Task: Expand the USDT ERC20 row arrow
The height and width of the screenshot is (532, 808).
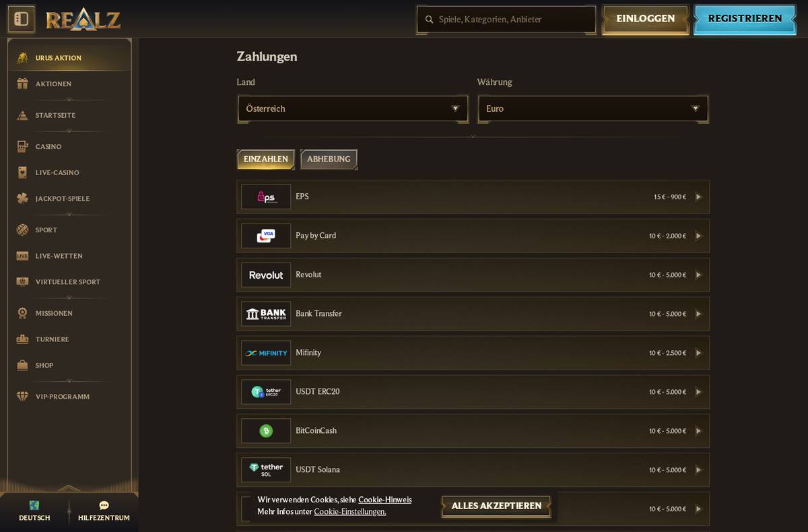Action: pyautogui.click(x=698, y=393)
